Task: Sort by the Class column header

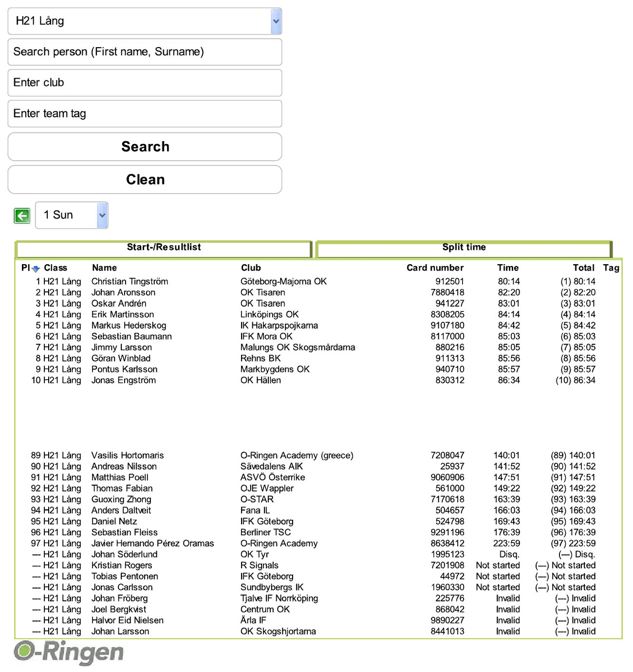Action: tap(56, 268)
